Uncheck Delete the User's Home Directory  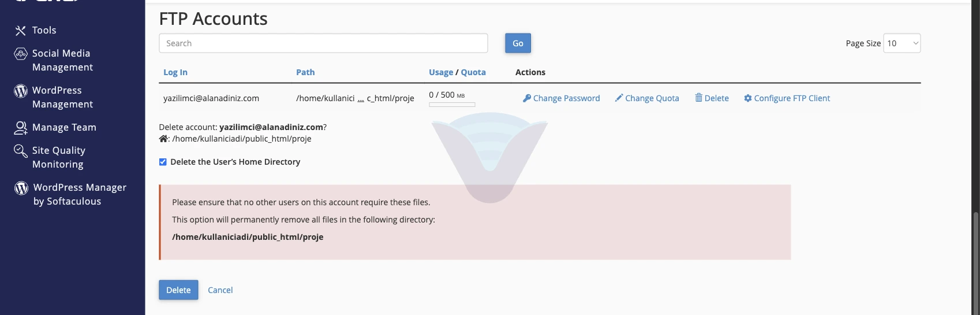163,162
